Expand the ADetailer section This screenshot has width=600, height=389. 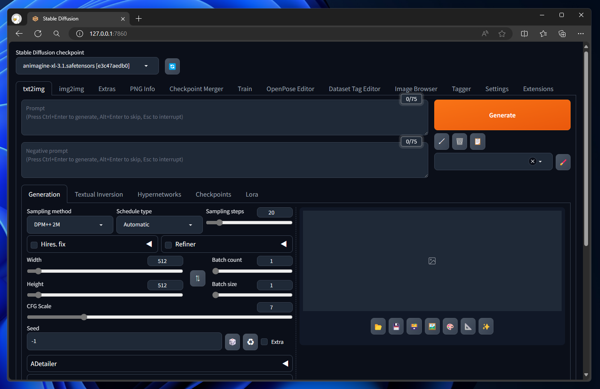tap(160, 363)
